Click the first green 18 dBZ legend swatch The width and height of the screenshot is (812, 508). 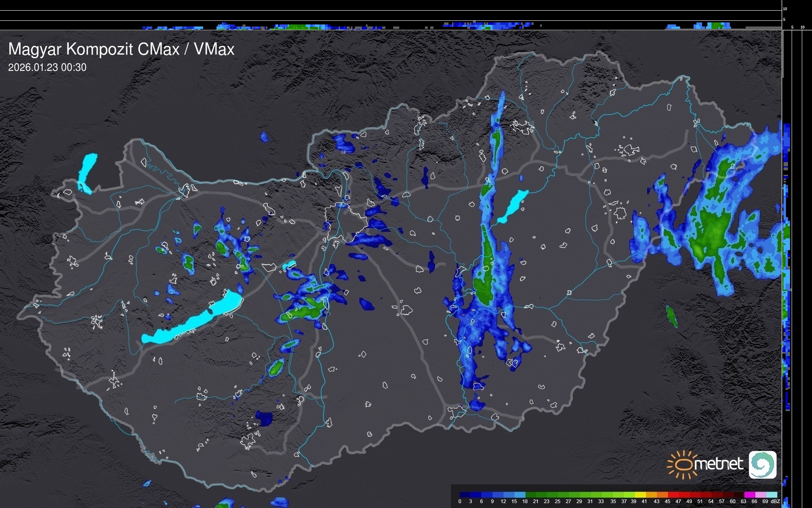[531, 495]
